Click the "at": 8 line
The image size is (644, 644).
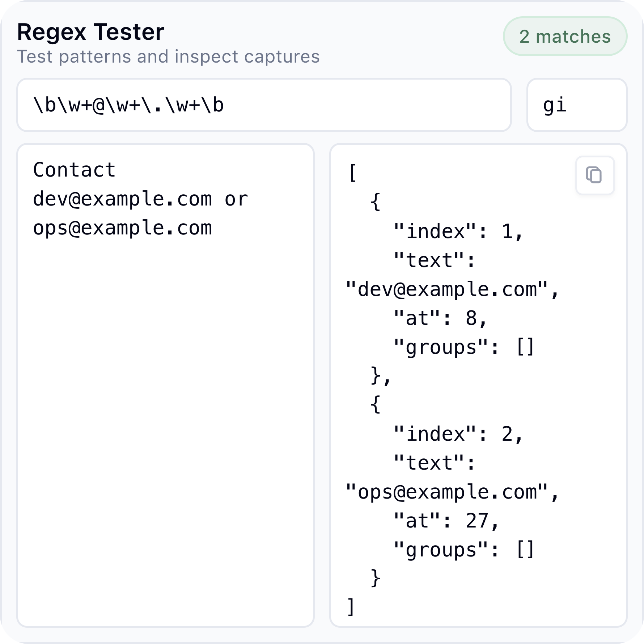point(440,318)
